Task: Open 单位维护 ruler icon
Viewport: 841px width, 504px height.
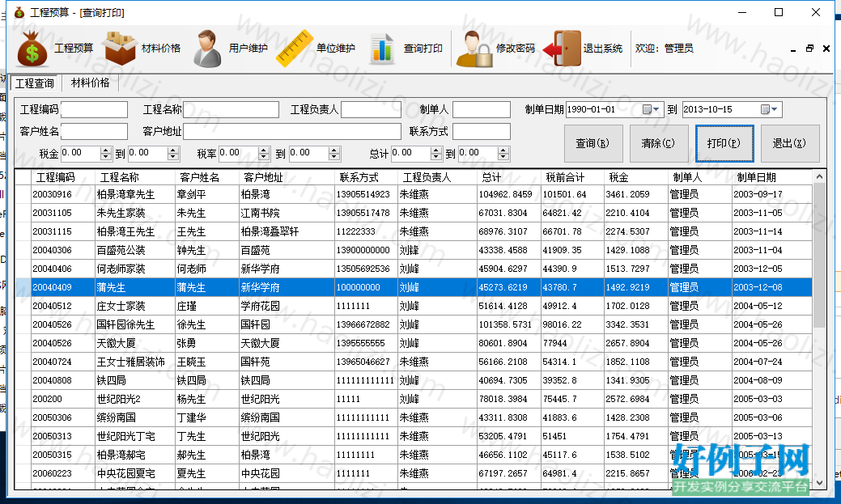Action: click(x=295, y=49)
